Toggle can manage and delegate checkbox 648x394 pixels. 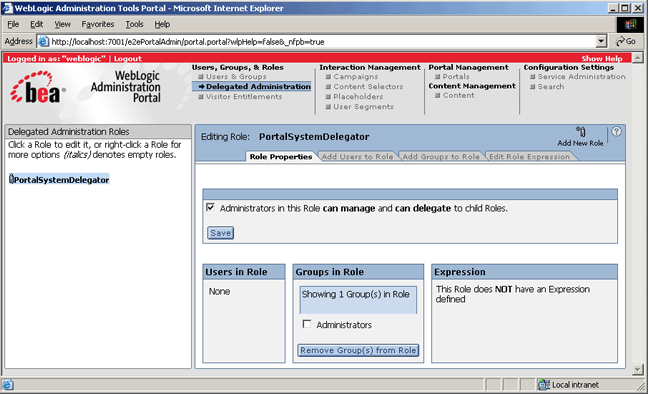210,207
